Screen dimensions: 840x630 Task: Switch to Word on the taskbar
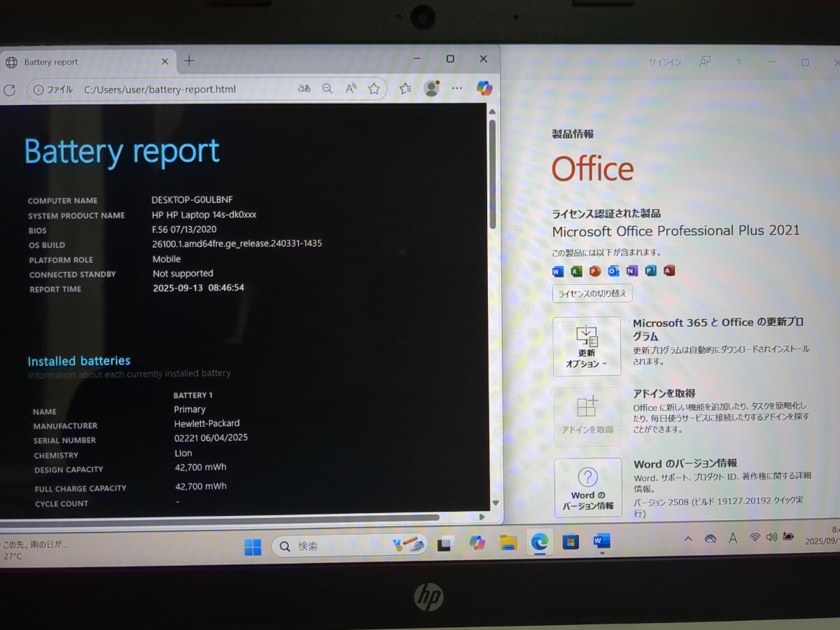[x=601, y=540]
